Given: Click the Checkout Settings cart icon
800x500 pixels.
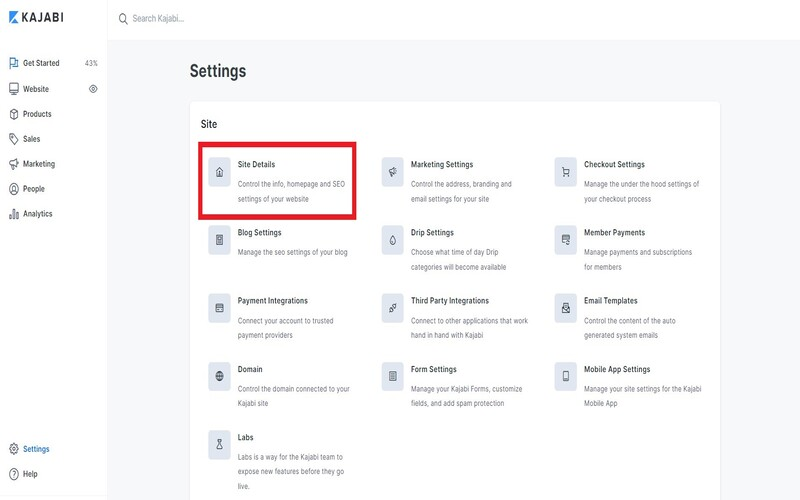Looking at the screenshot, I should coord(565,172).
